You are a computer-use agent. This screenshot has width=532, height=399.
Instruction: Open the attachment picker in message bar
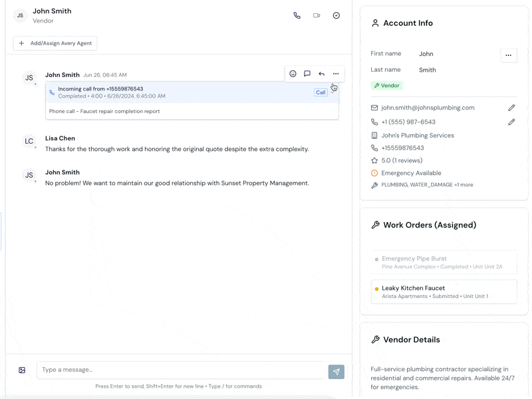pyautogui.click(x=22, y=370)
